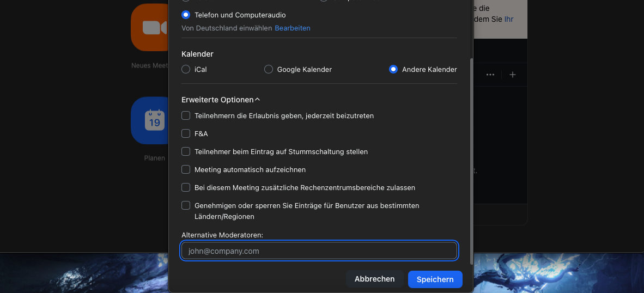Image resolution: width=644 pixels, height=293 pixels.
Task: Enable zusätzliche Rechenzentrumsbereiche for this meeting
Action: point(186,188)
